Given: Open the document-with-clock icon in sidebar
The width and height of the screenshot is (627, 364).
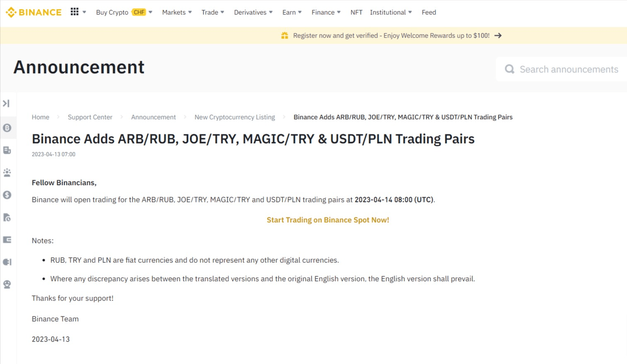Looking at the screenshot, I should click(x=7, y=217).
